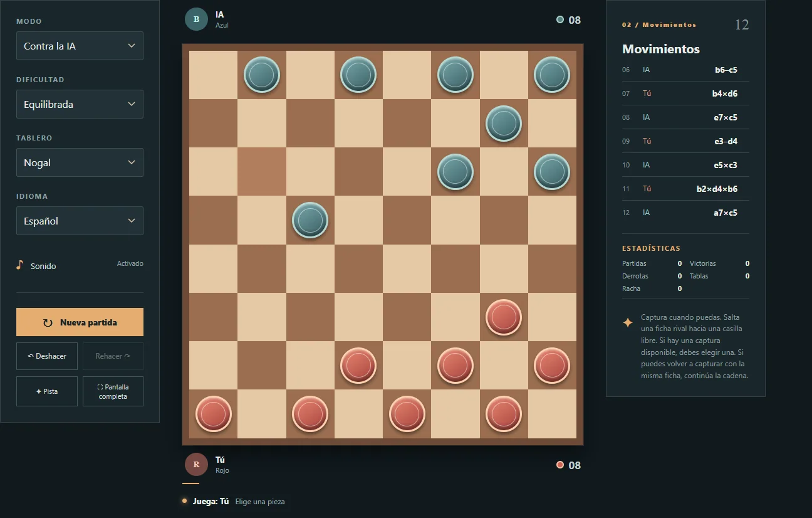The width and height of the screenshot is (812, 518).
Task: Click the star icon beside the tip
Action: coord(628,322)
